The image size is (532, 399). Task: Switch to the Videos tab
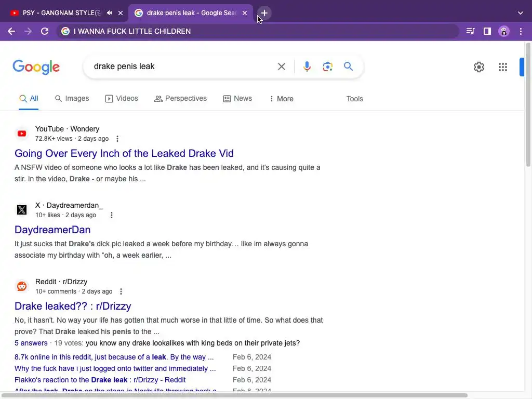pyautogui.click(x=122, y=98)
